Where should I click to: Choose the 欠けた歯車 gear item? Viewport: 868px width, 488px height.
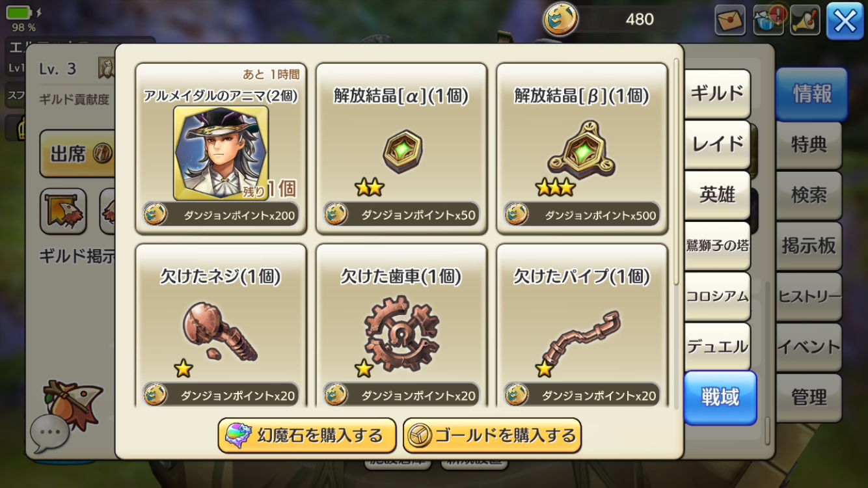tap(402, 333)
